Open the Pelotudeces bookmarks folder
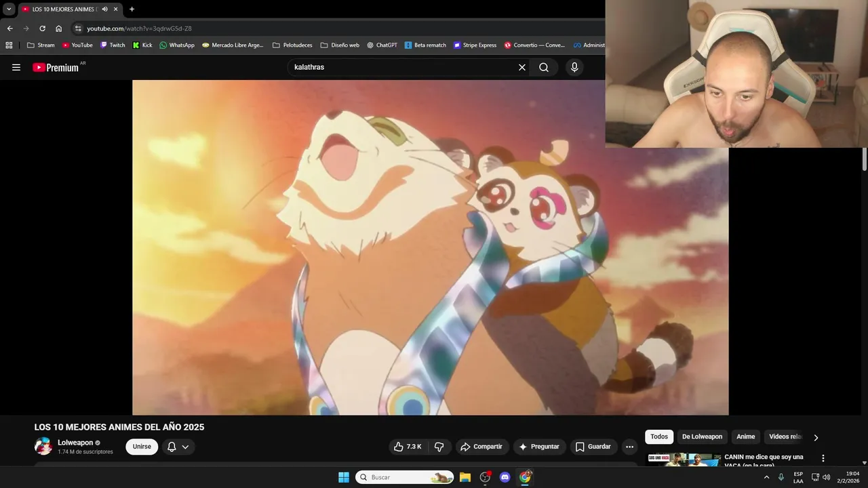The width and height of the screenshot is (868, 488). (x=292, y=45)
